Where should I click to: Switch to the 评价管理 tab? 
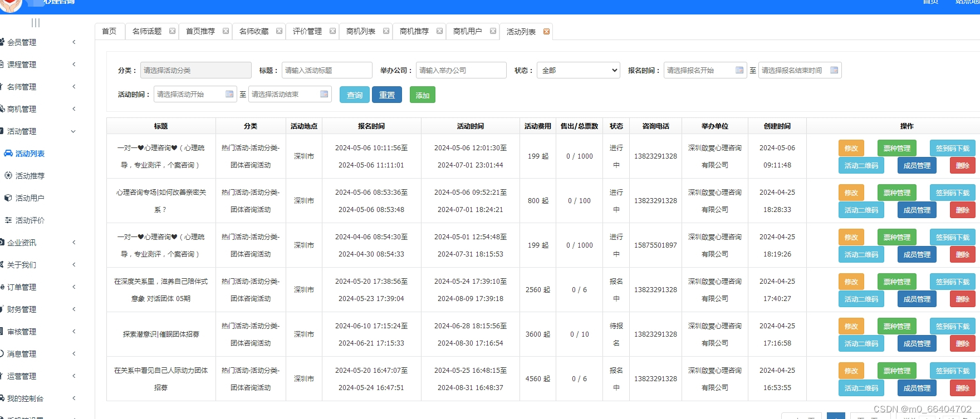pyautogui.click(x=307, y=31)
